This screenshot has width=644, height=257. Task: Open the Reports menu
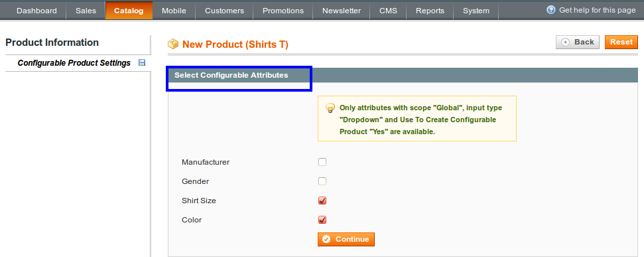[x=430, y=11]
